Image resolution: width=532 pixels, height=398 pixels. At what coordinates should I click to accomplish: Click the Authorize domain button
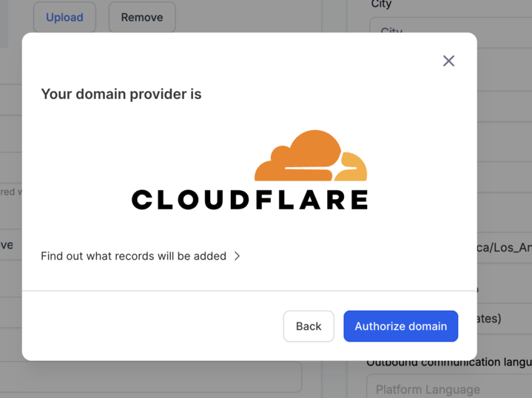[x=401, y=326]
